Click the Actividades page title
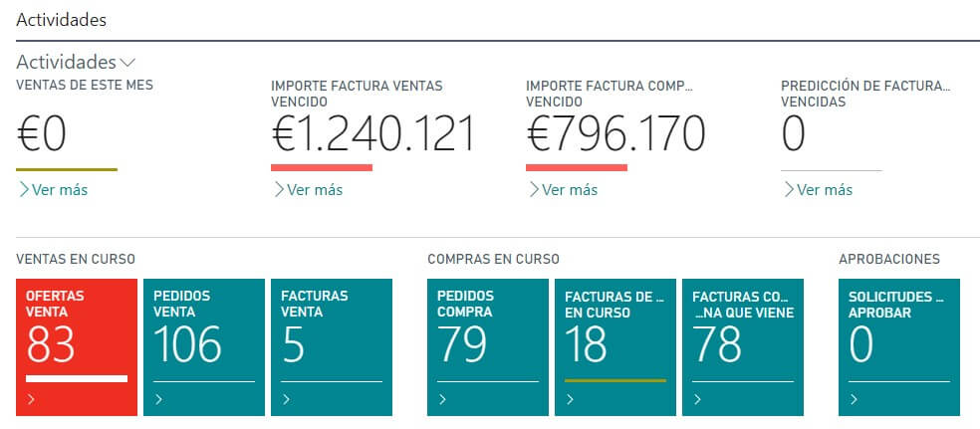The height and width of the screenshot is (429, 980). click(x=62, y=19)
